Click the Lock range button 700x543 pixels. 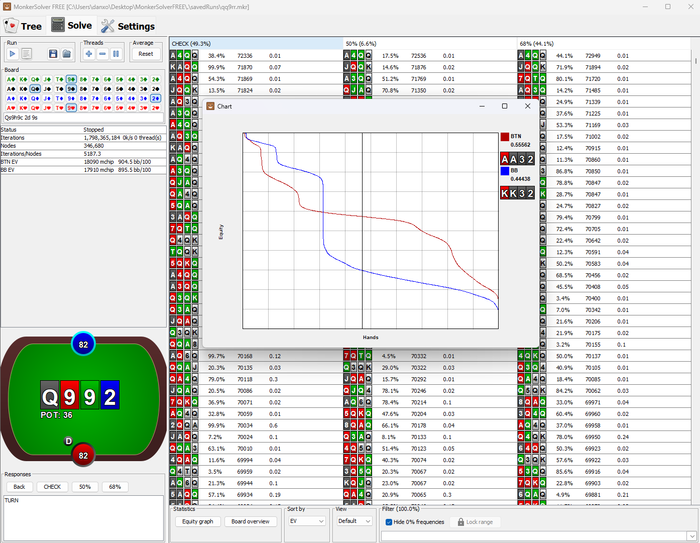click(475, 522)
